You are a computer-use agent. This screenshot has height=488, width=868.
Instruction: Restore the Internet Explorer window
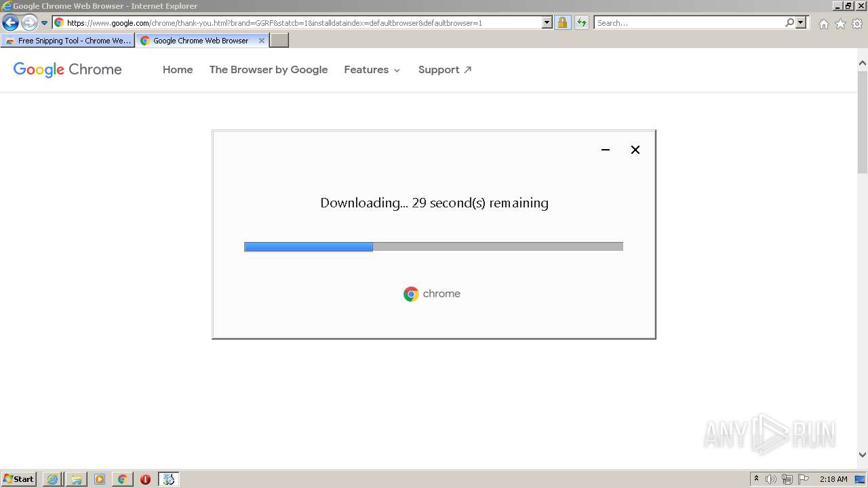click(848, 5)
